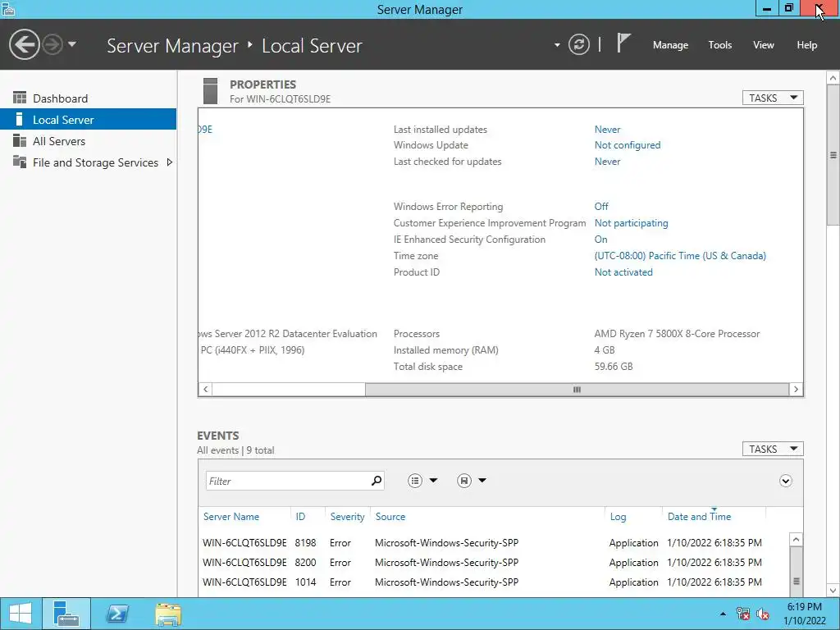Show hidden tray icons arrow
This screenshot has width=840, height=630.
tap(723, 614)
